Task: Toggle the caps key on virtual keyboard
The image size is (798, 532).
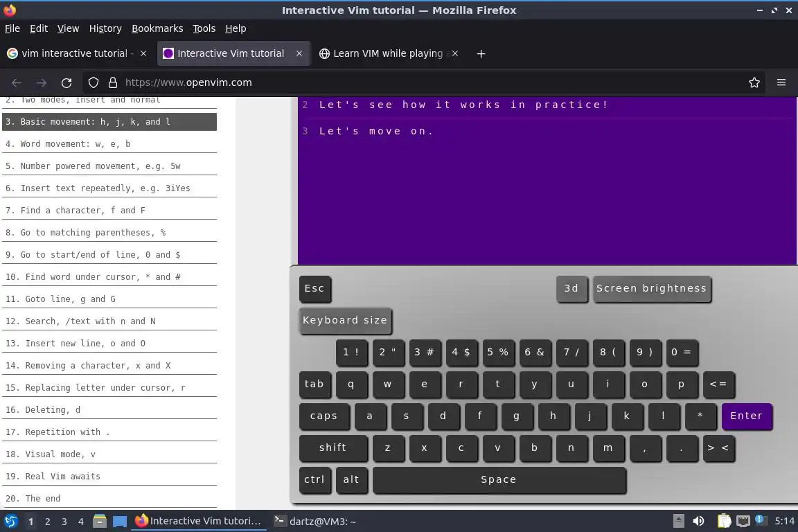Action: point(324,416)
